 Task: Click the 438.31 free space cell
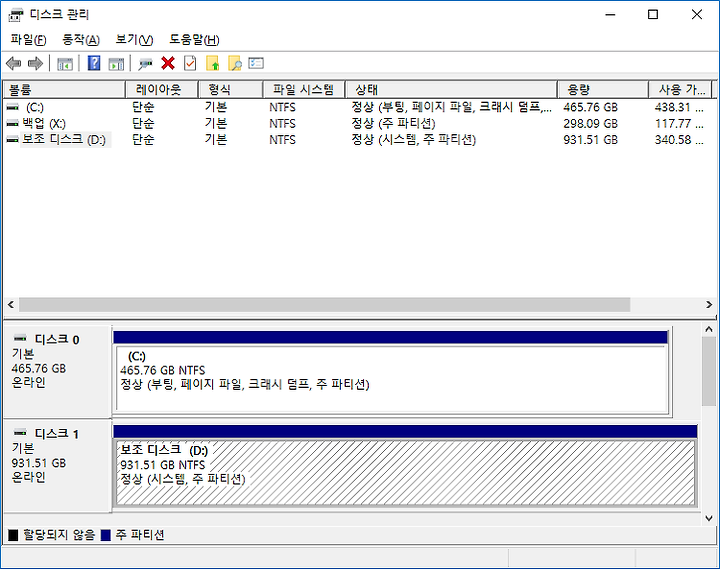pos(679,107)
